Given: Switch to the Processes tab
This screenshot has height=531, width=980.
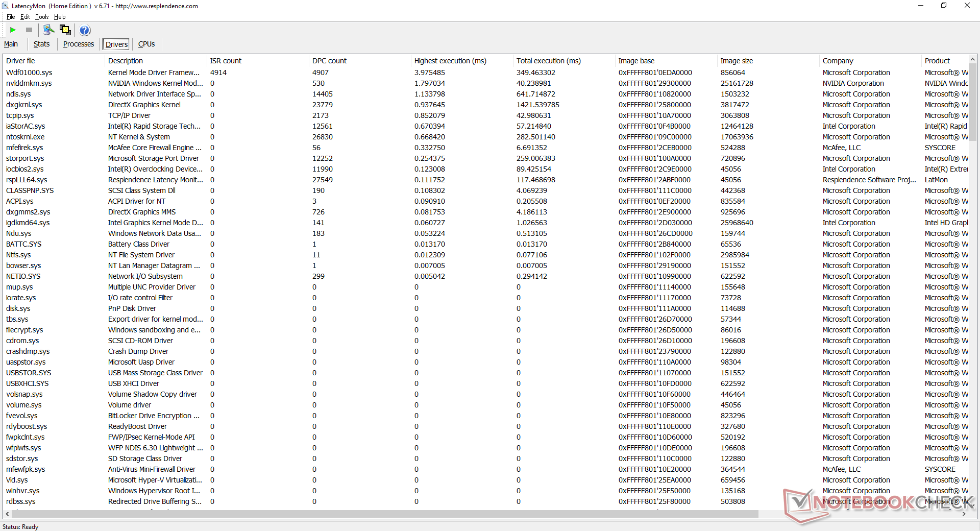Looking at the screenshot, I should [79, 44].
